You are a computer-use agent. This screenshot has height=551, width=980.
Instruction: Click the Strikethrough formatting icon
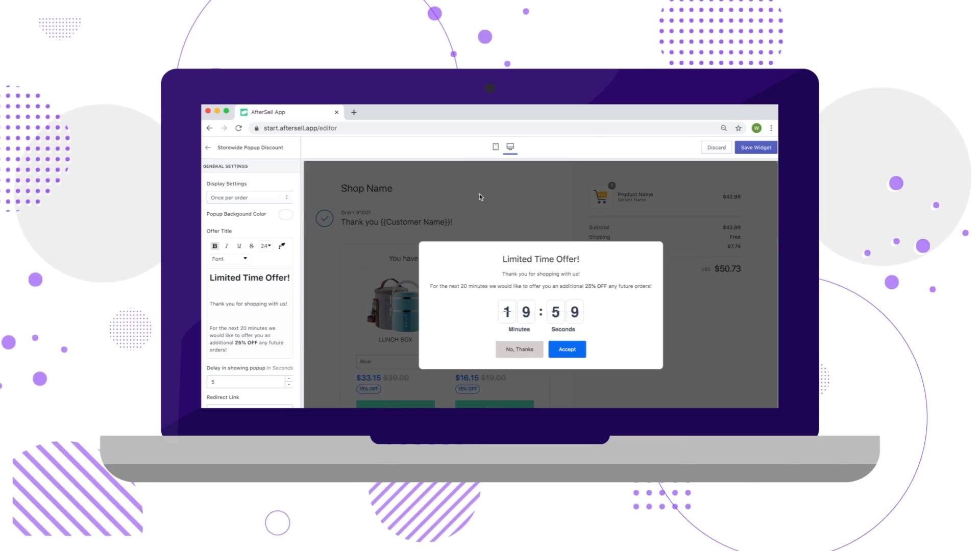click(252, 245)
